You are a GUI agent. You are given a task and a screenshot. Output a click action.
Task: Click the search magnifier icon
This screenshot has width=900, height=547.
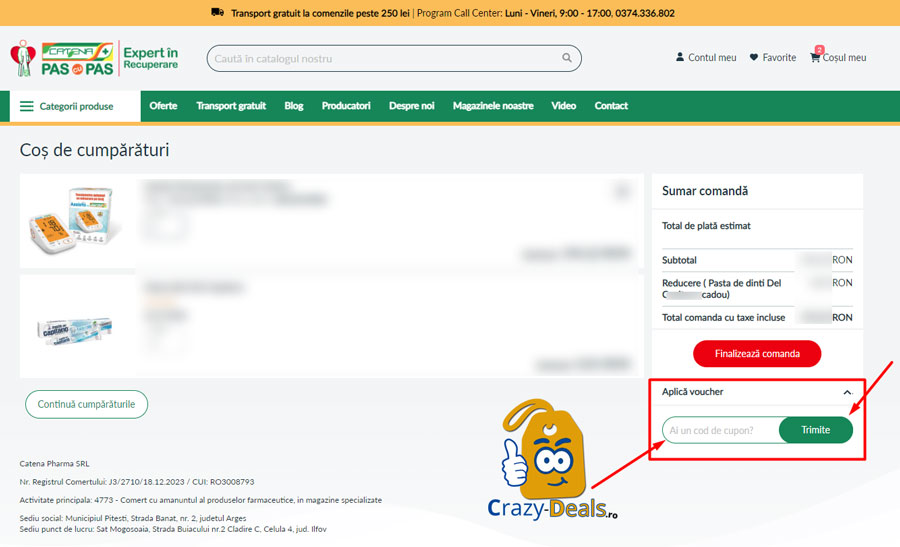click(567, 58)
